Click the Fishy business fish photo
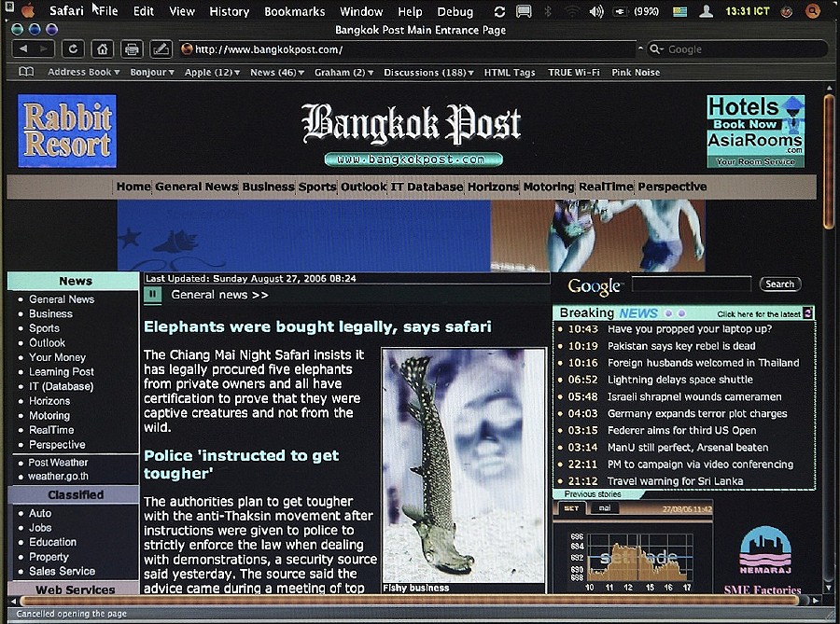Screen dimensions: 840x624 464,465
